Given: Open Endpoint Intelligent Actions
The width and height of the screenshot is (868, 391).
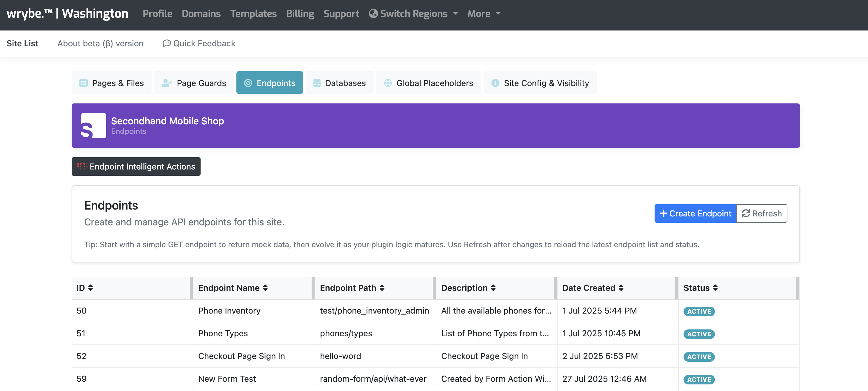Looking at the screenshot, I should coord(136,166).
